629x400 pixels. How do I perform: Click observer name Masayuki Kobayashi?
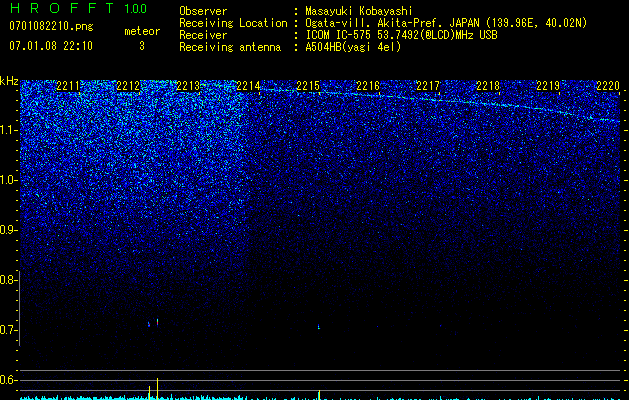coord(359,11)
